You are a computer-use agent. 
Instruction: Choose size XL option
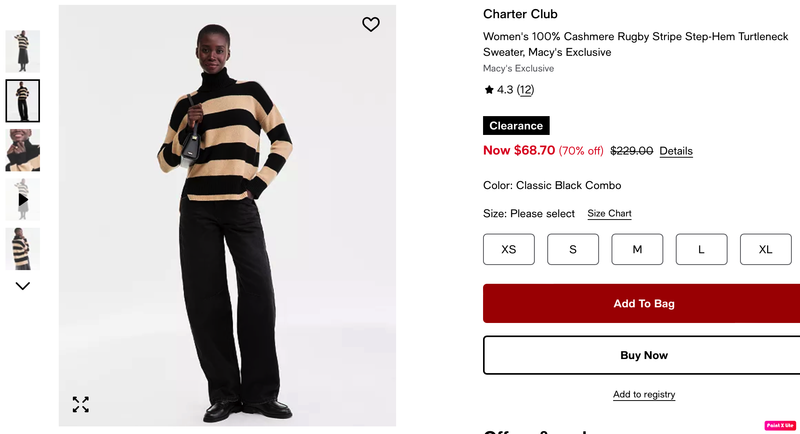(x=766, y=249)
